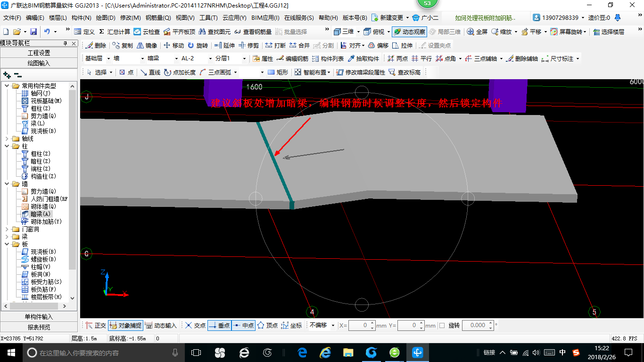Toggle 中点 midpoint snap
The height and width of the screenshot is (362, 644).
click(x=243, y=325)
